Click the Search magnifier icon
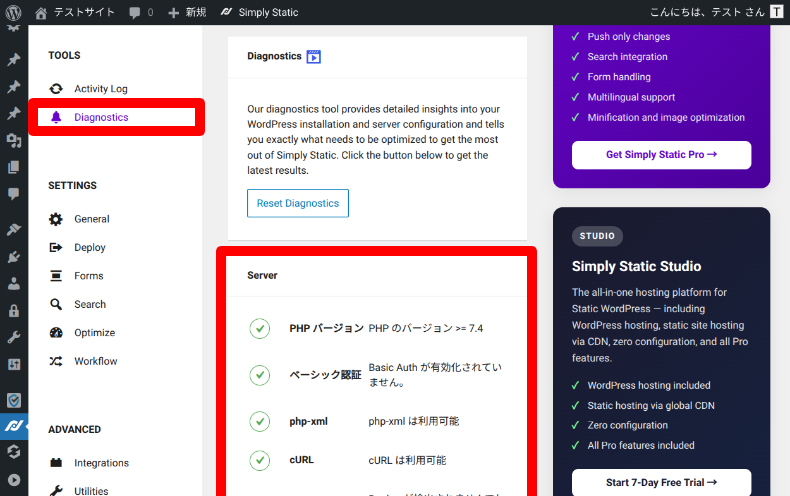This screenshot has height=496, width=790. (x=56, y=304)
